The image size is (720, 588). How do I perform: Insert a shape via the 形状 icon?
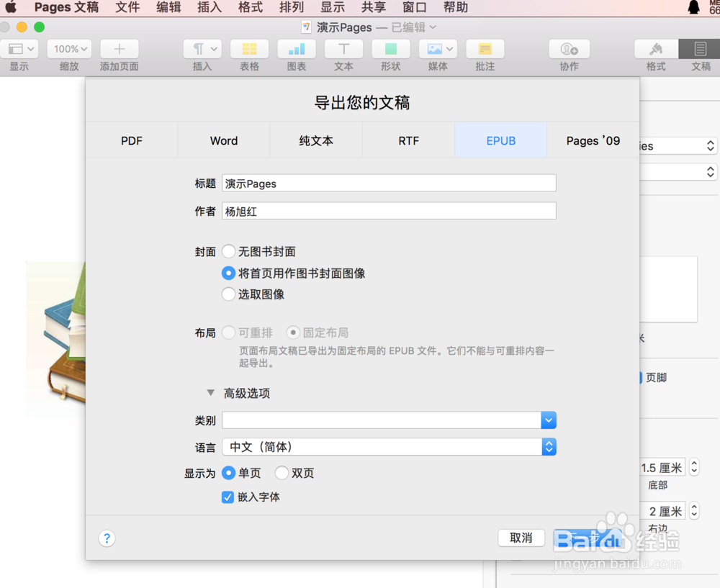390,49
